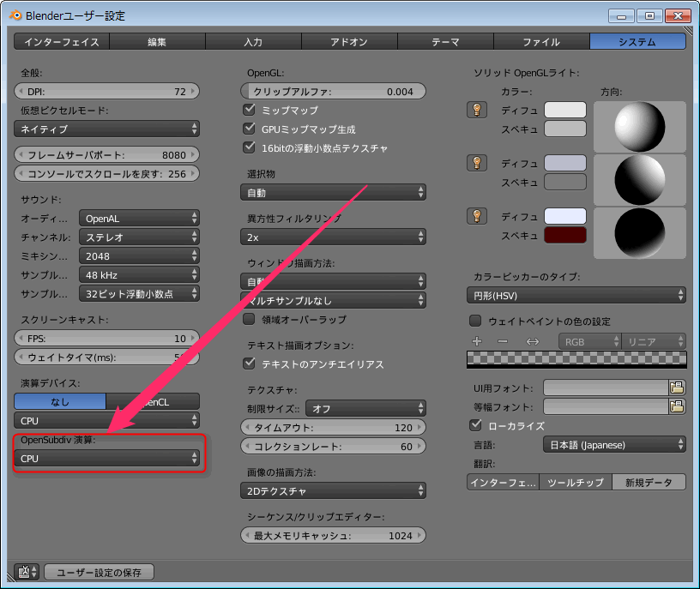Open the OpenSubdiv演算 CPU dropdown

[106, 459]
